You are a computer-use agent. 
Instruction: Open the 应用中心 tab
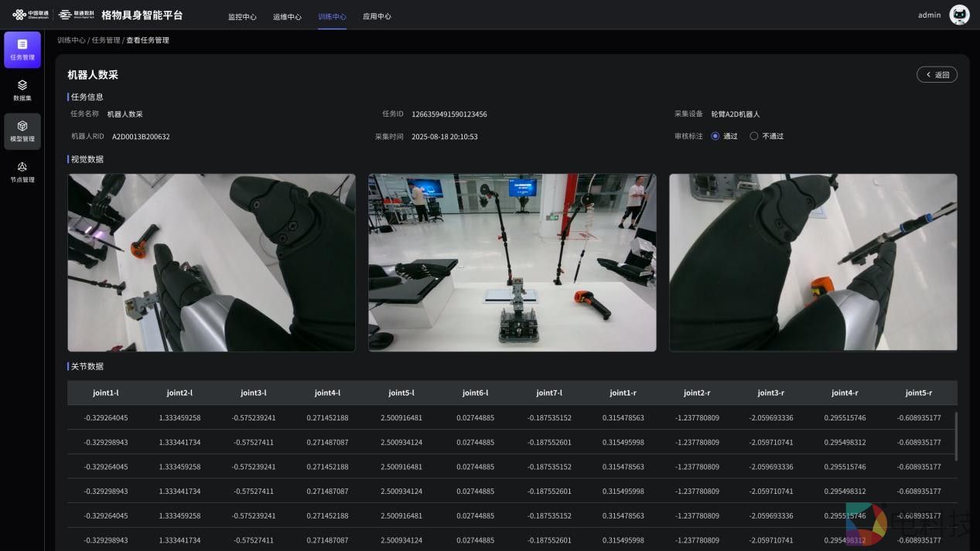377,16
